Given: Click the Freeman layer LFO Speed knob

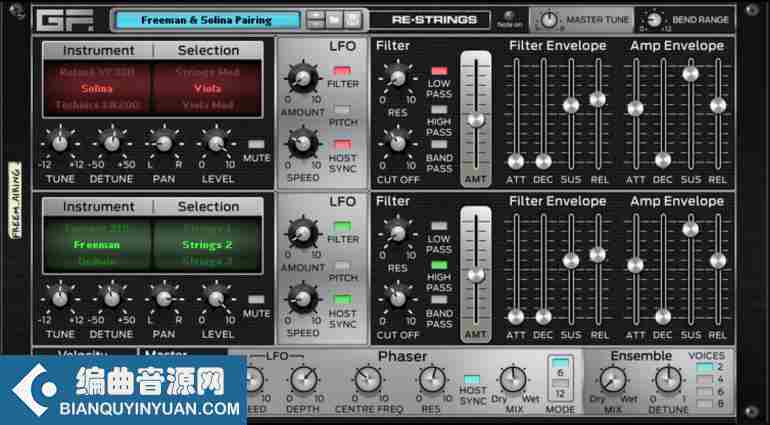Looking at the screenshot, I should click(303, 298).
